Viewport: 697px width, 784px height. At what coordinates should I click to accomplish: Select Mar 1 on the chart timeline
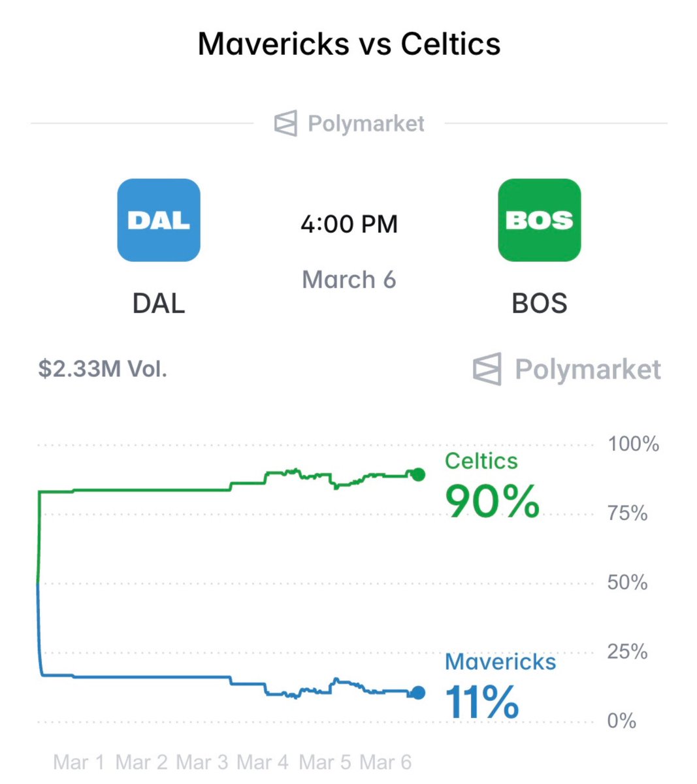point(79,762)
